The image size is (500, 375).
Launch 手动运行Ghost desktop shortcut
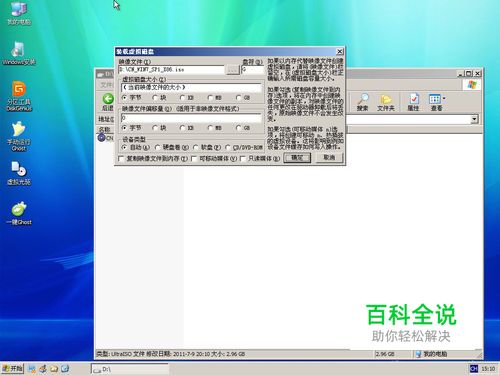click(19, 136)
